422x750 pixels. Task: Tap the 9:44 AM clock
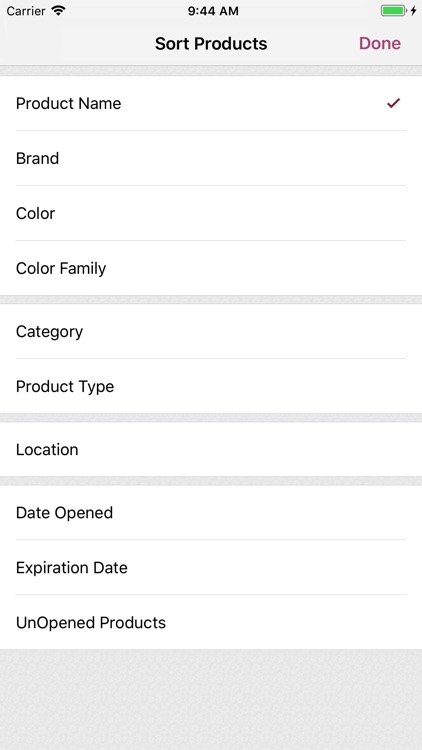click(213, 11)
